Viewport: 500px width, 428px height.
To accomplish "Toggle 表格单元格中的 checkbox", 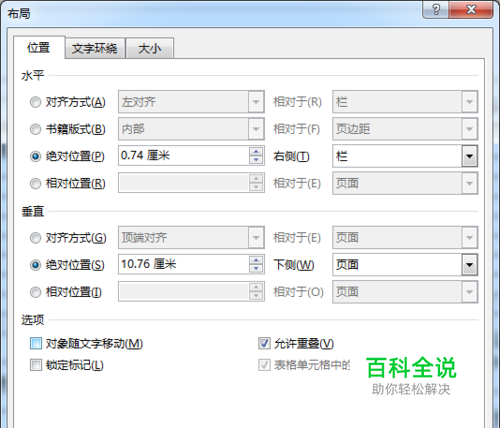I will (x=264, y=365).
